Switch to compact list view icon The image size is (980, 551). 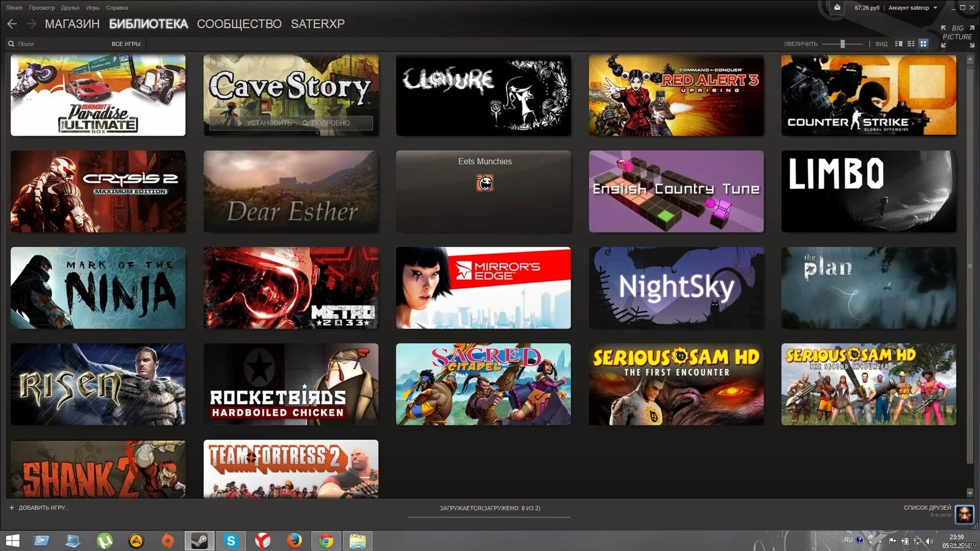(x=911, y=43)
